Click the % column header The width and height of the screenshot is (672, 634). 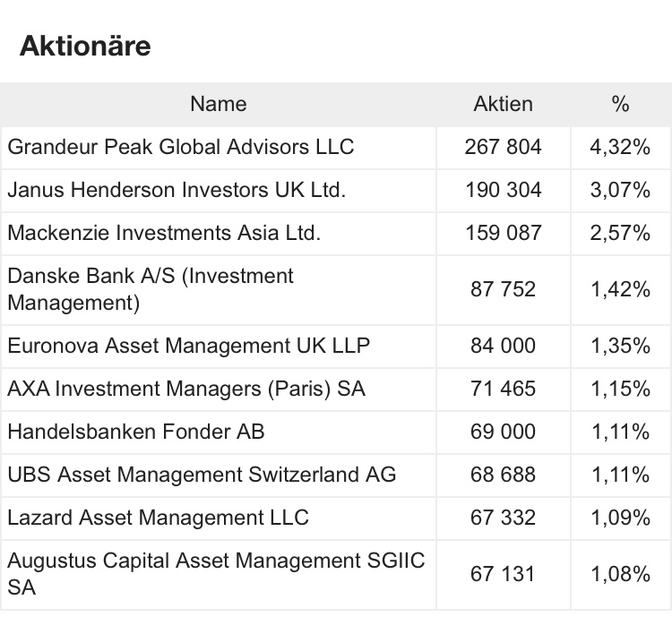click(620, 104)
